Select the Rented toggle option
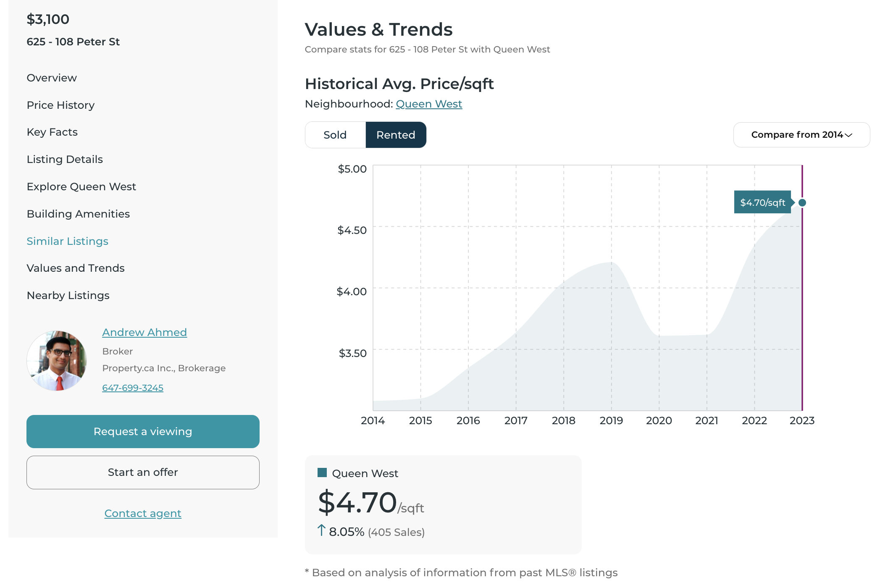This screenshot has width=893, height=588. click(x=396, y=135)
